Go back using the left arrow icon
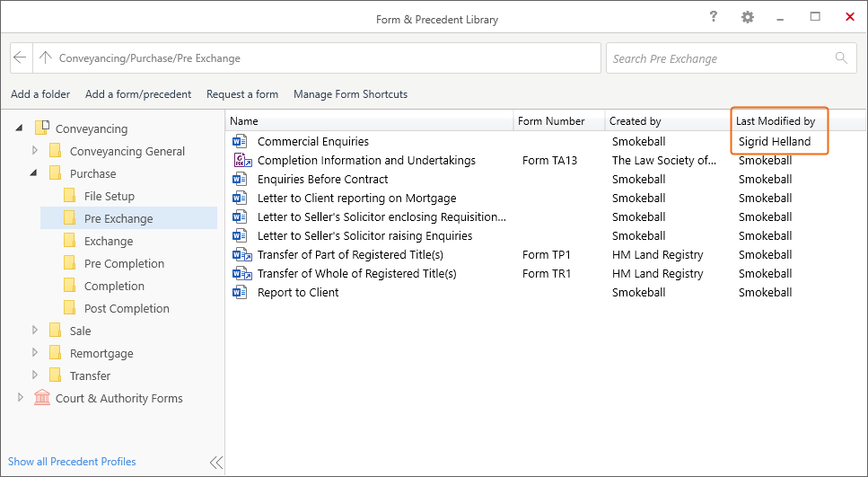Viewport: 868px width, 477px height. [20, 57]
